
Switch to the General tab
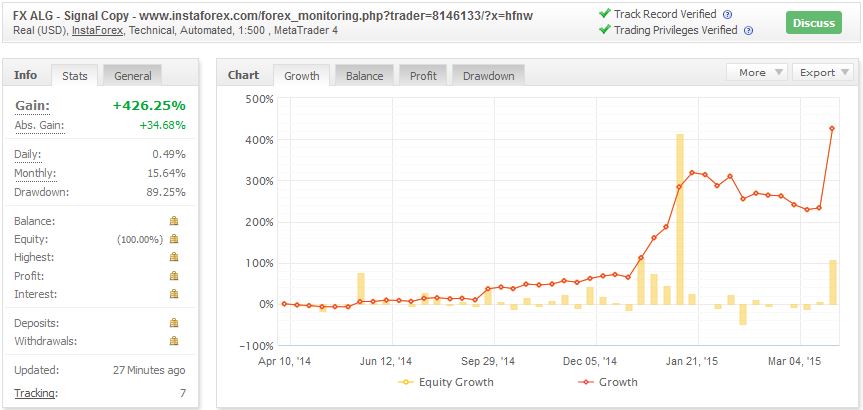(133, 76)
